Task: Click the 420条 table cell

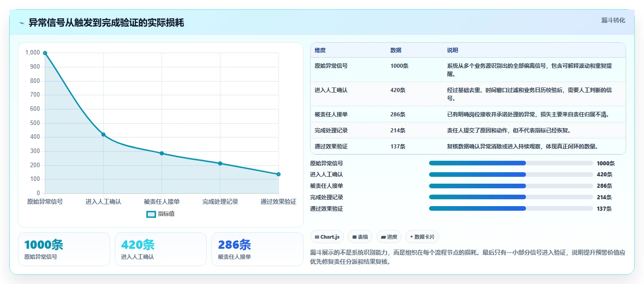Action: 398,90
